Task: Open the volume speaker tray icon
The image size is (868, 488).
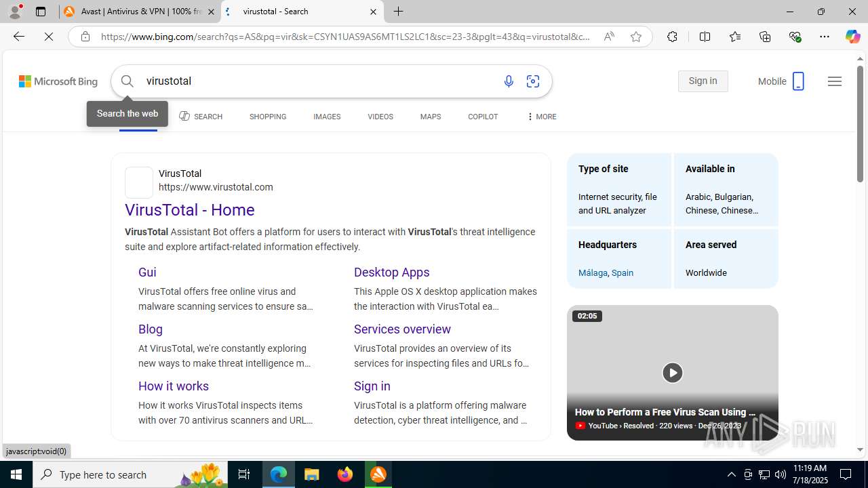Action: pyautogui.click(x=780, y=474)
